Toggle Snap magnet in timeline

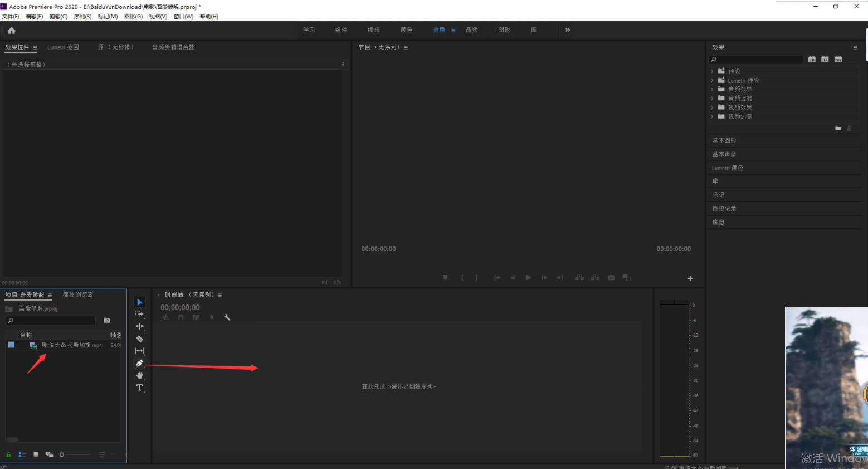(181, 317)
